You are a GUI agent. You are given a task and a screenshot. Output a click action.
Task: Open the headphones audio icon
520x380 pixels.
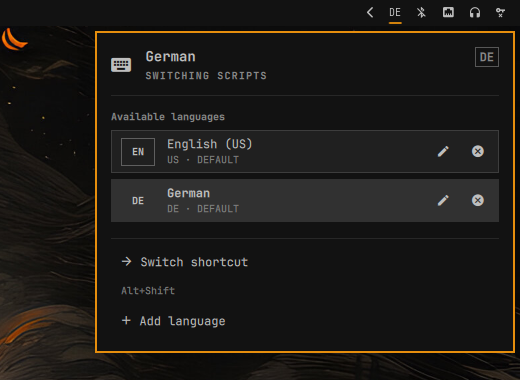[x=475, y=13]
